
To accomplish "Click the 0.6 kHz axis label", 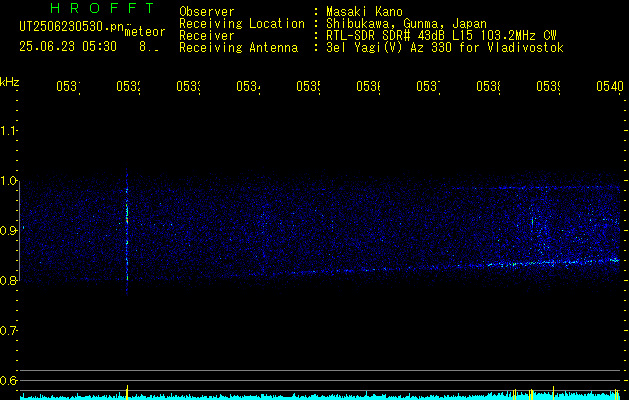I will coord(8,380).
